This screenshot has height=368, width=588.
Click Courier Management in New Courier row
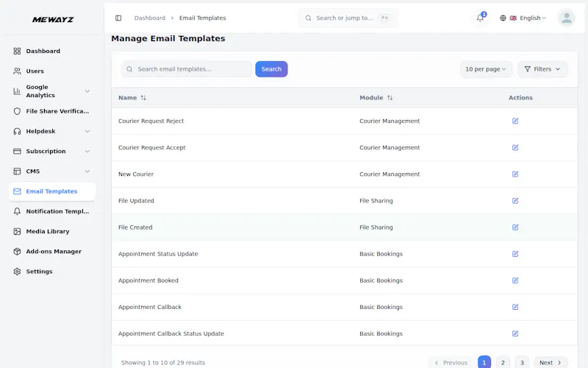point(390,174)
